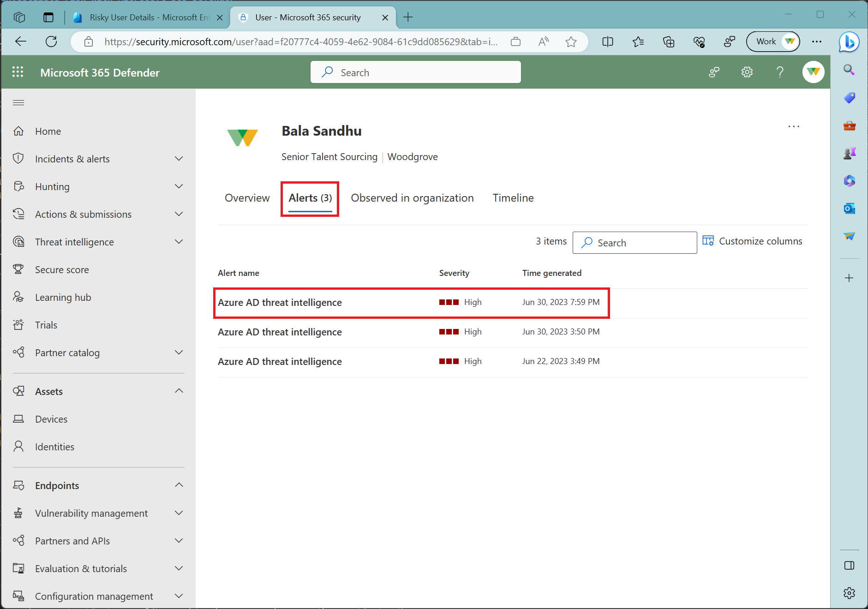
Task: Expand Actions & submissions chevron
Action: pos(179,214)
